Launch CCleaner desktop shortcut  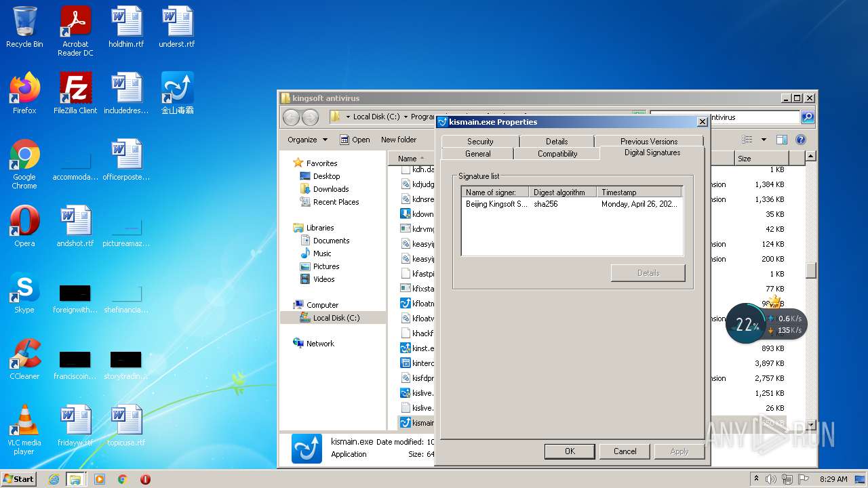pos(24,359)
